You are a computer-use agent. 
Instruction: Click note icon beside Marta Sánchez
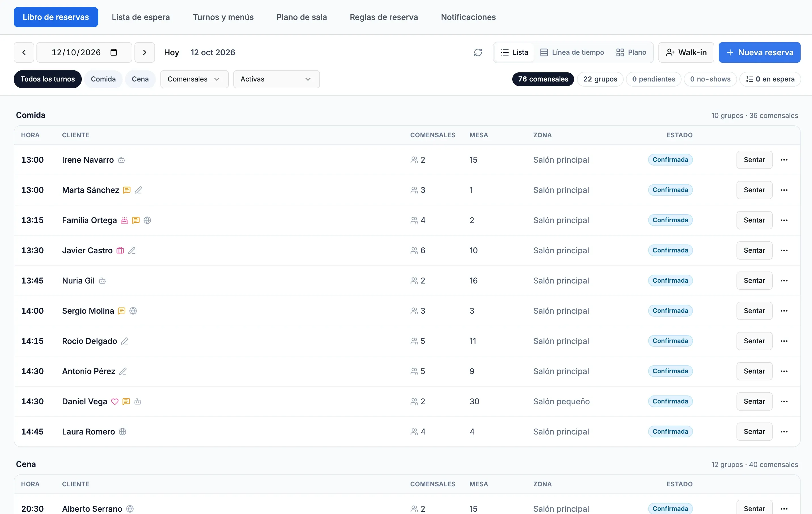coord(127,190)
